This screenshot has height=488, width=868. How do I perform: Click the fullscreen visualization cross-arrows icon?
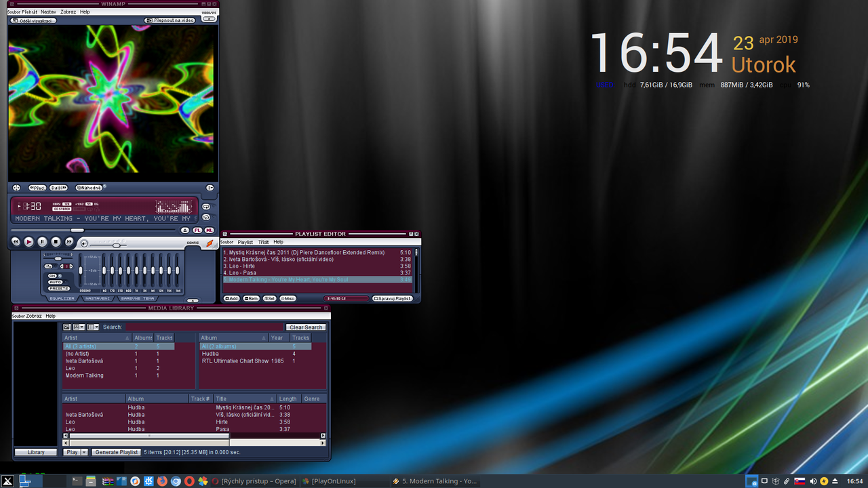[16, 188]
